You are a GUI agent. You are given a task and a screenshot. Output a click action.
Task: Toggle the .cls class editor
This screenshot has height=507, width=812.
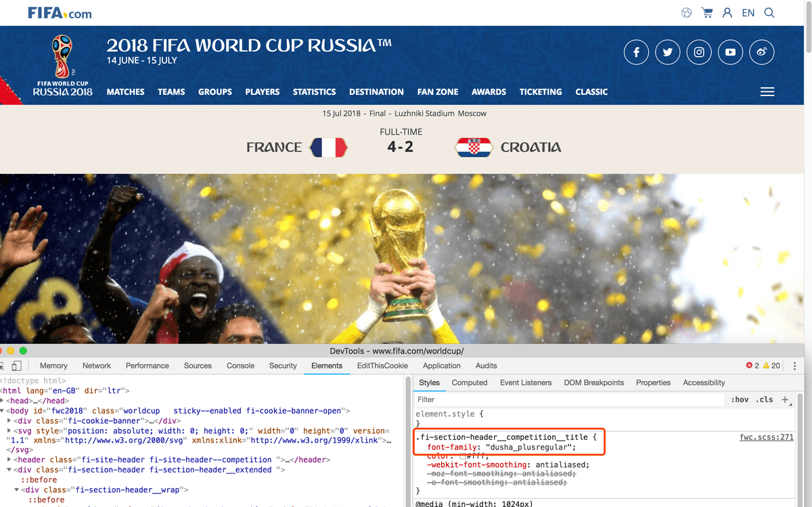point(765,399)
